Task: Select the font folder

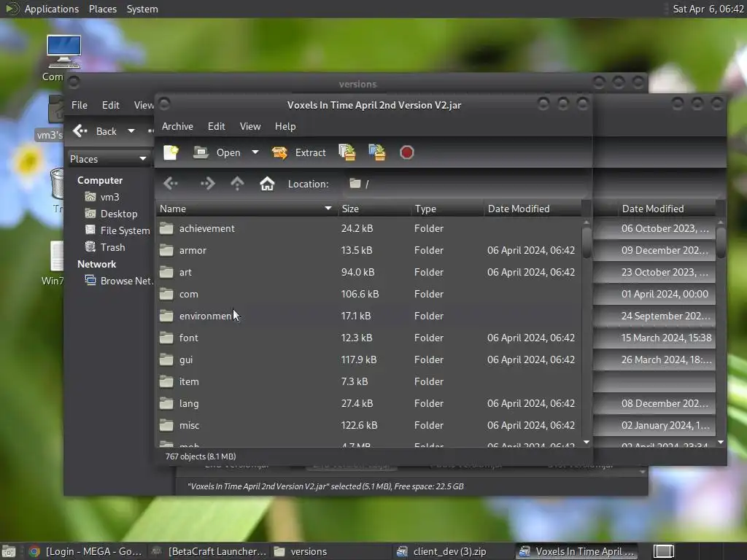Action: tap(368, 338)
